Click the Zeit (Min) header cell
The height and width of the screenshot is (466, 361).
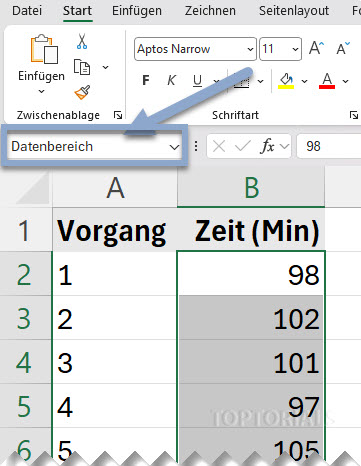251,230
